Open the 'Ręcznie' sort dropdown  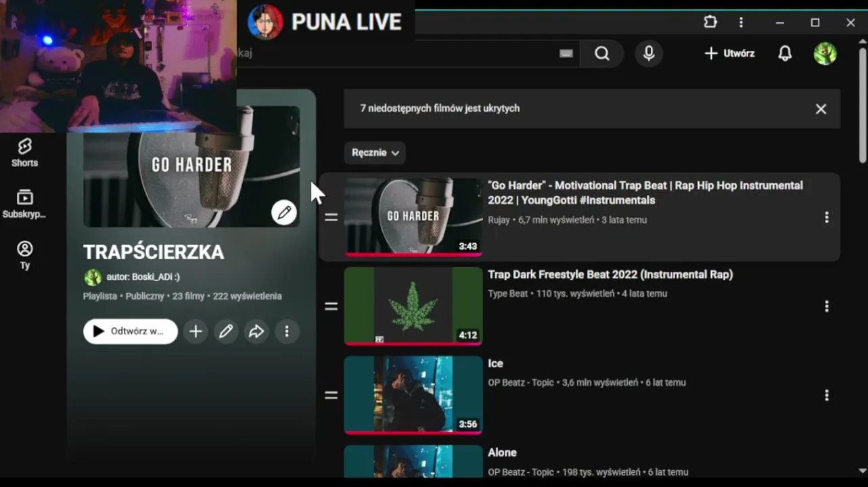point(375,153)
